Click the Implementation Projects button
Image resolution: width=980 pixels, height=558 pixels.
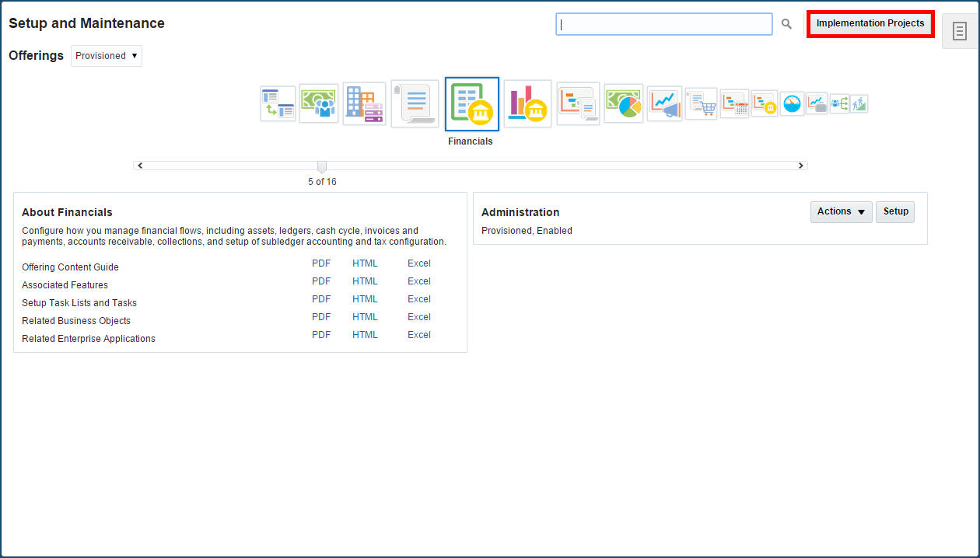870,23
